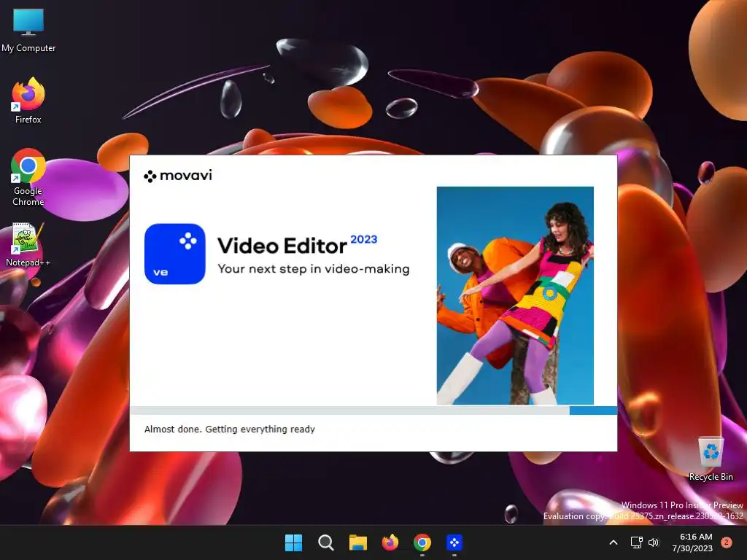Click the Movavi taskbar icon
The image size is (747, 560).
pos(454,542)
